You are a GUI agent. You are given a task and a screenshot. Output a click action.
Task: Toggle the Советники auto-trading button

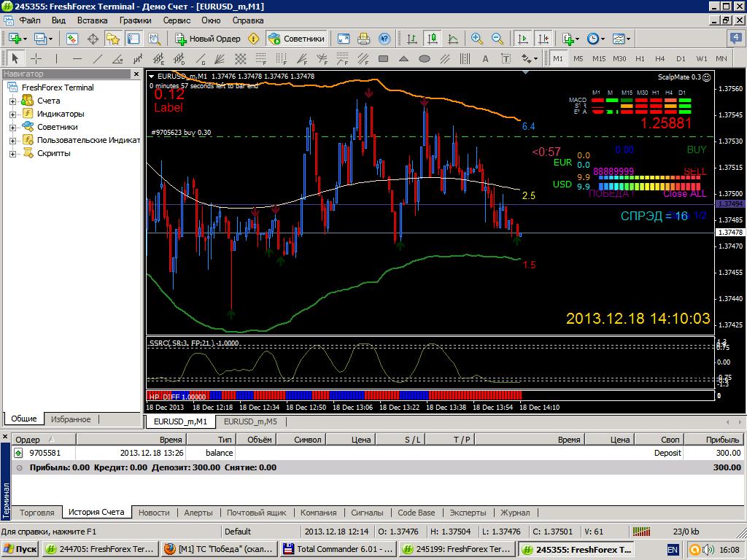coord(296,39)
